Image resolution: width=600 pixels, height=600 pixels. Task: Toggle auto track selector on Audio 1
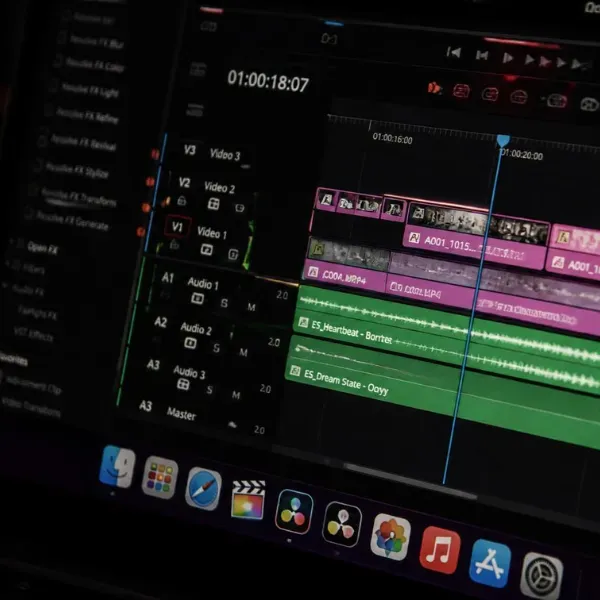[197, 298]
